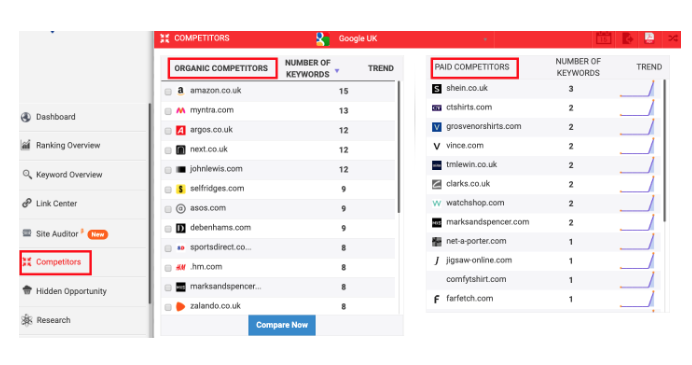This screenshot has width=692, height=365.
Task: Open Ranking Overview section
Action: tap(68, 145)
